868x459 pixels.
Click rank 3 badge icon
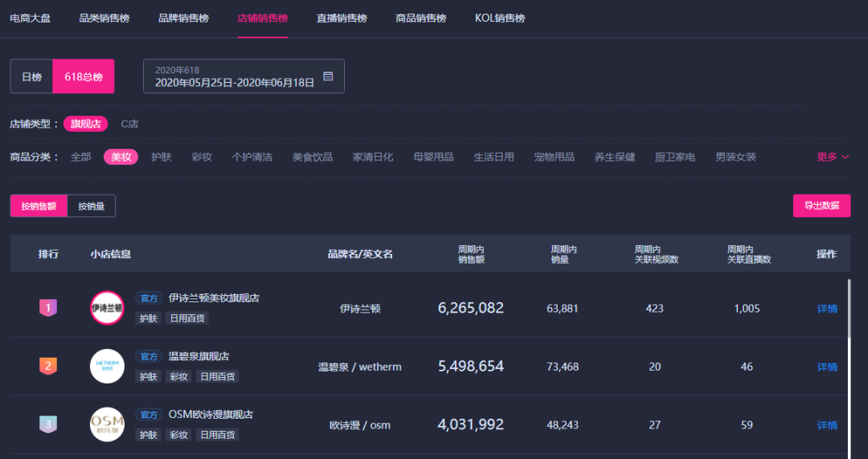(48, 424)
